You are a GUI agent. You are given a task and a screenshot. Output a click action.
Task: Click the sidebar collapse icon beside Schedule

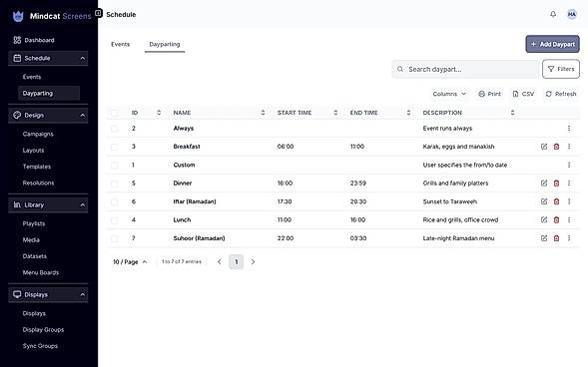[x=98, y=14]
